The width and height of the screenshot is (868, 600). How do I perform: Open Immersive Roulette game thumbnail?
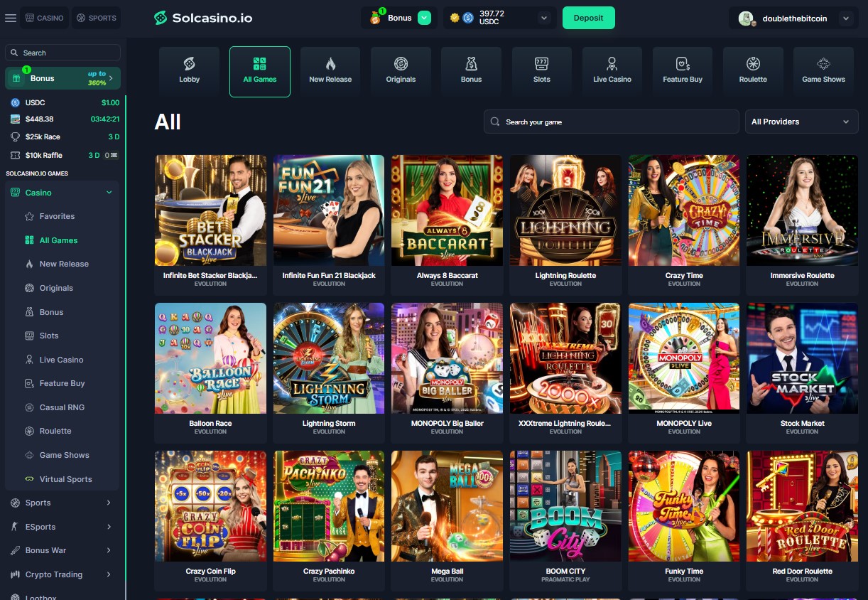tap(803, 210)
